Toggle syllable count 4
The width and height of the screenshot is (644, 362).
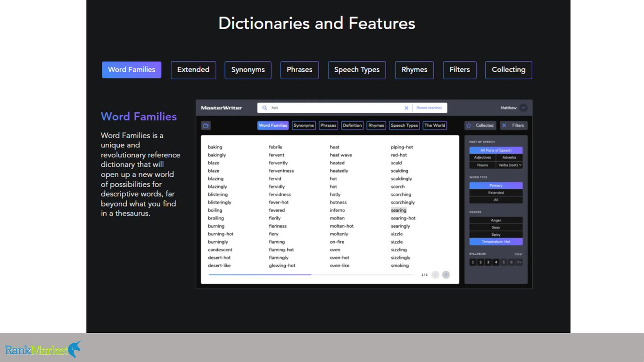[496, 262]
